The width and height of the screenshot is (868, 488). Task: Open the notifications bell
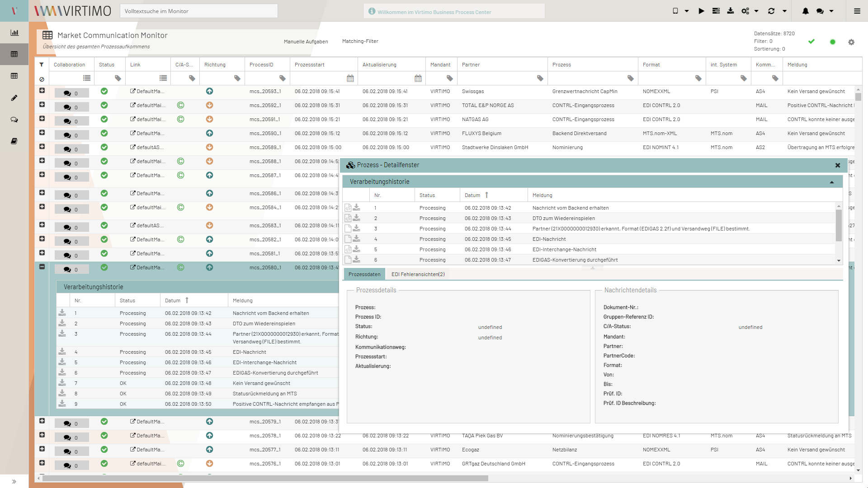806,11
